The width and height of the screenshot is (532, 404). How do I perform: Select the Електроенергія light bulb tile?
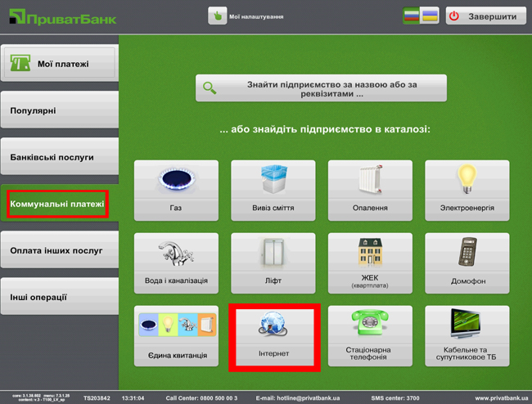pyautogui.click(x=467, y=191)
